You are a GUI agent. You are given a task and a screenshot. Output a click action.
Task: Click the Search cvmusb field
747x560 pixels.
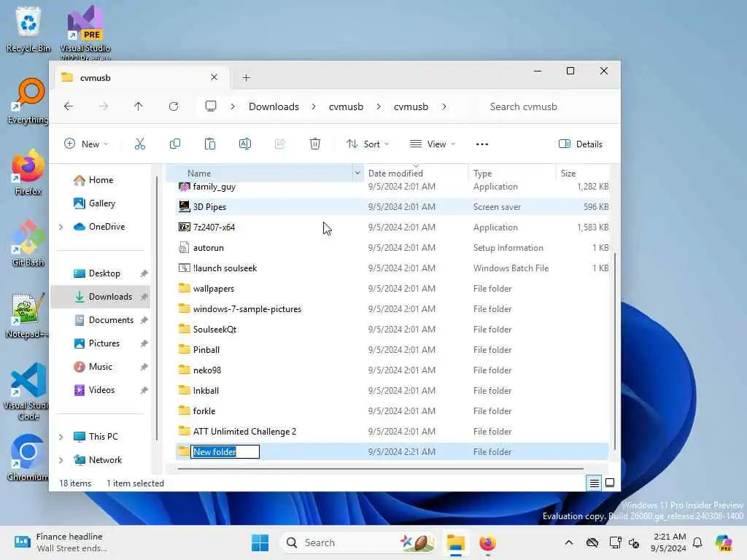point(548,106)
